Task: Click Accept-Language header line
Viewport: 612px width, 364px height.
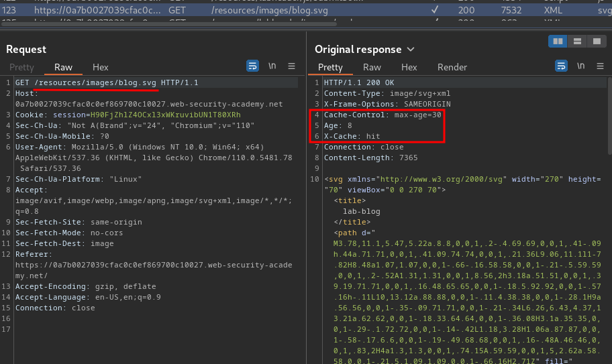Action: 88,297
